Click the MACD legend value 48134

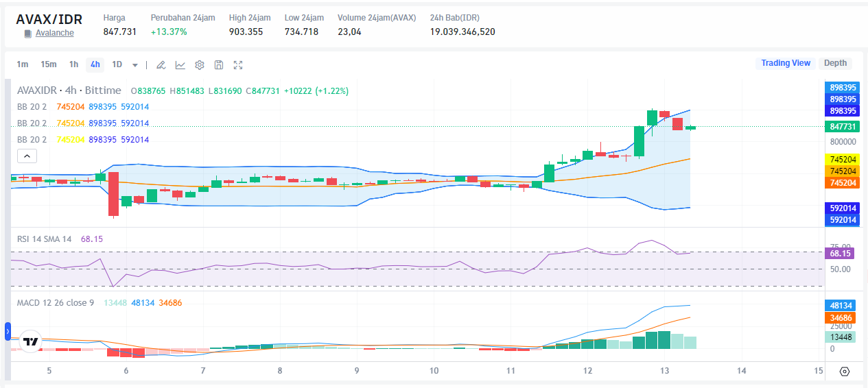143,302
